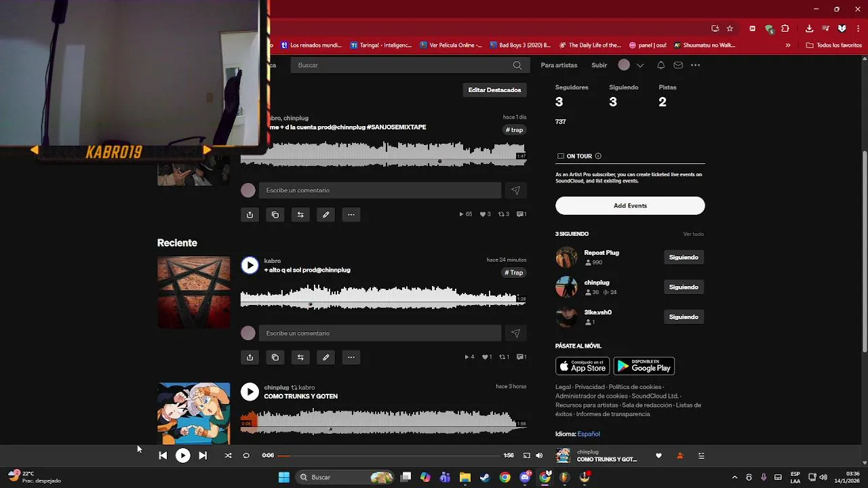Unfollow Repost Plug with the Siguiendo button
868x488 pixels.
(x=684, y=258)
